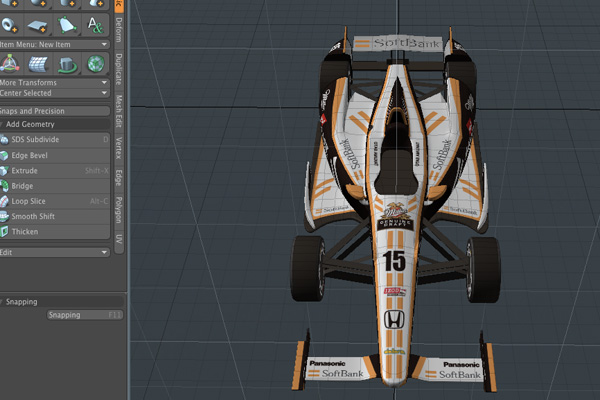Switch to the Edge vertical tab
Screen dimensions: 600x400
tap(119, 178)
